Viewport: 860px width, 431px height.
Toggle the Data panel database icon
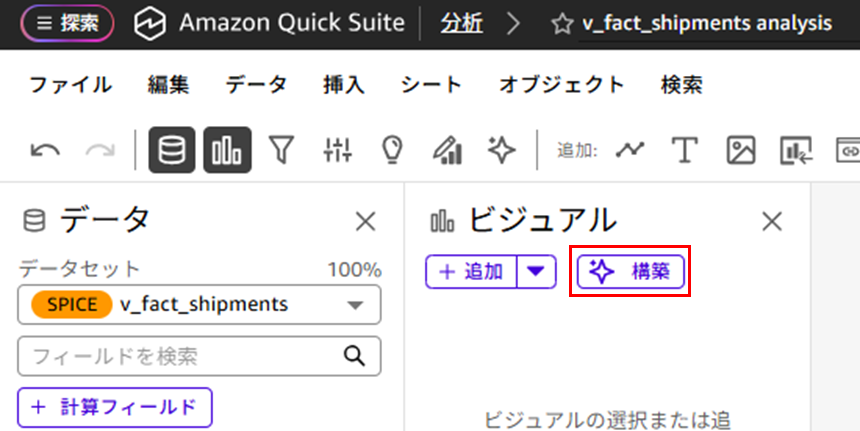coord(172,150)
